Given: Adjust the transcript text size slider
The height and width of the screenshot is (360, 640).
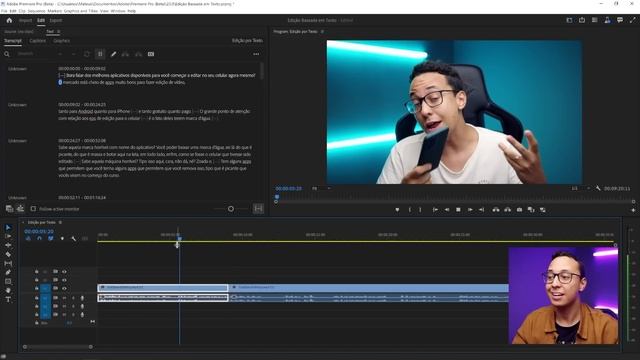Looking at the screenshot, I should point(231,209).
